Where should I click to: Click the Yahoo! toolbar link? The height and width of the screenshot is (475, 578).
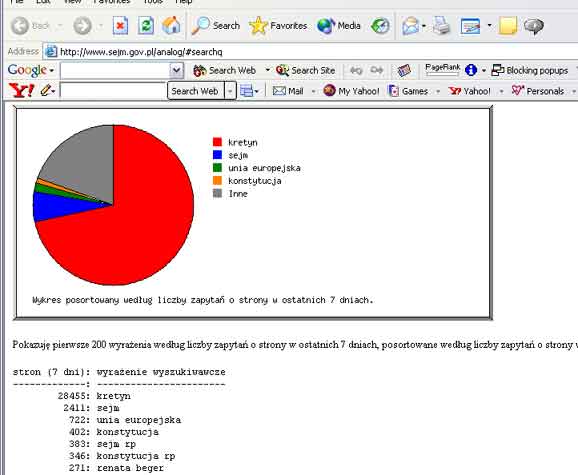pos(470,91)
